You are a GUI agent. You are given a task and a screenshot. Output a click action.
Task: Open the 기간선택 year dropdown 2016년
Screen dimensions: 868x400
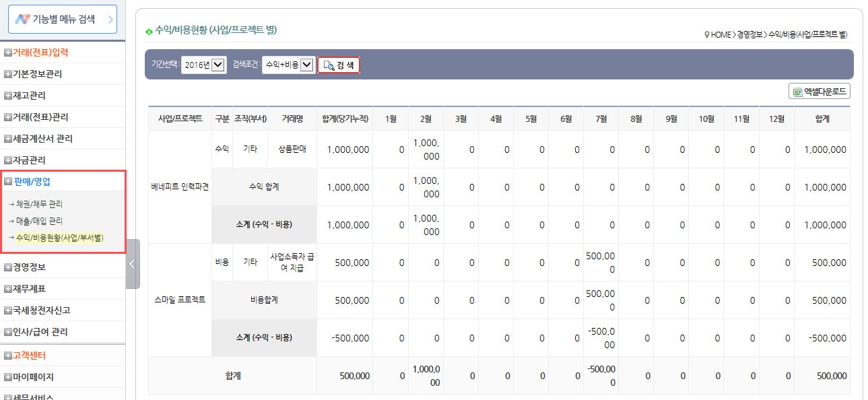pyautogui.click(x=204, y=65)
